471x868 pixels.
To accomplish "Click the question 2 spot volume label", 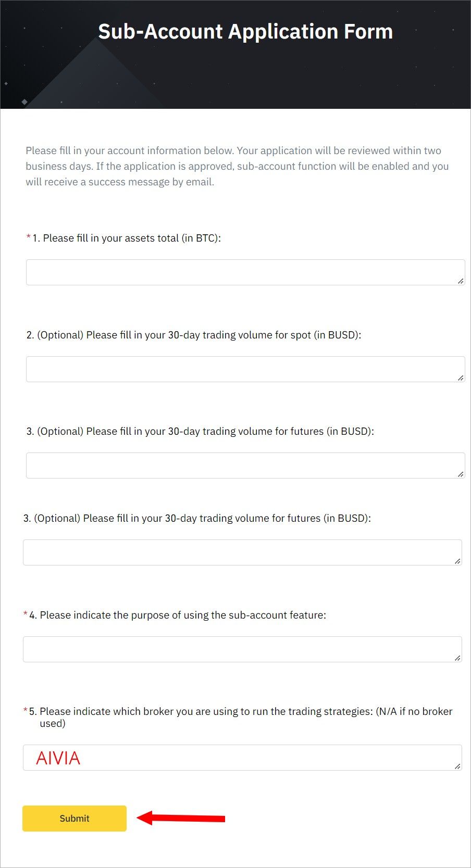I will coord(194,335).
